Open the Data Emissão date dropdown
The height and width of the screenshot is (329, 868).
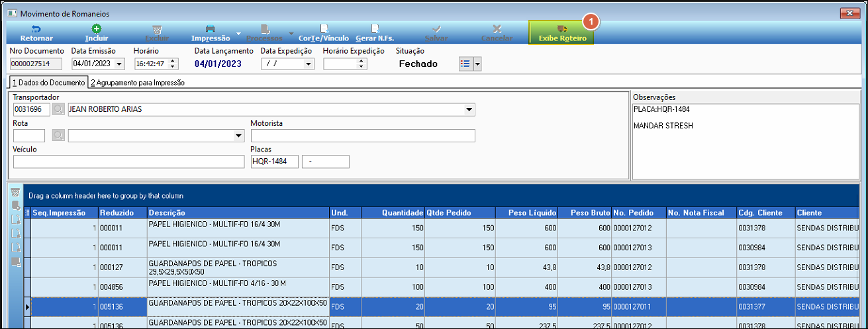pos(119,64)
